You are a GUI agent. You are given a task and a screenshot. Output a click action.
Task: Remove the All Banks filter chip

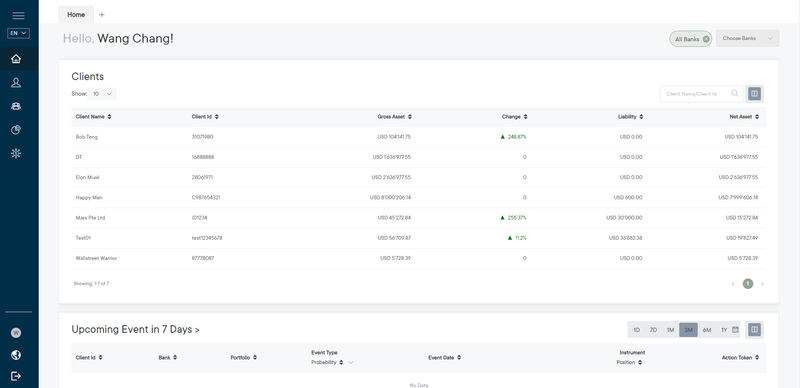point(706,39)
